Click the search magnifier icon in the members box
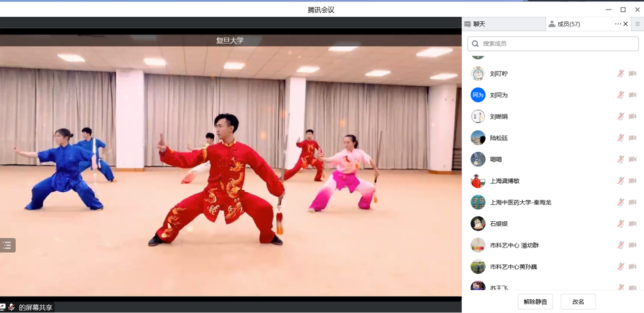Screen dimensions: 644x313 click(x=476, y=44)
